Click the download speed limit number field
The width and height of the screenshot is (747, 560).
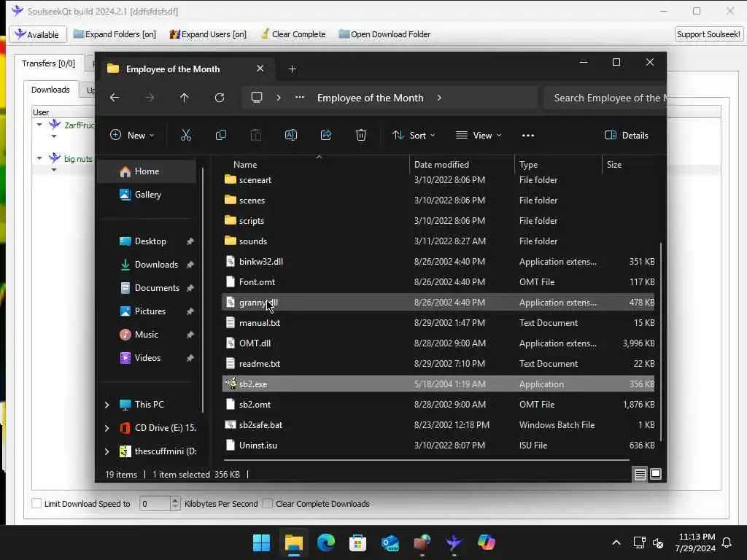click(155, 503)
